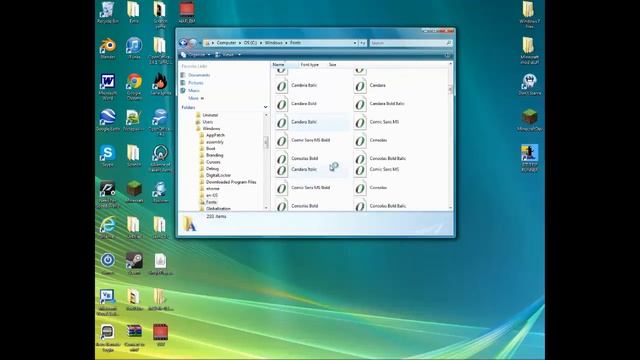Viewport: 640px width, 360px height.
Task: Go forward in Explorer navigation
Action: coord(193,43)
